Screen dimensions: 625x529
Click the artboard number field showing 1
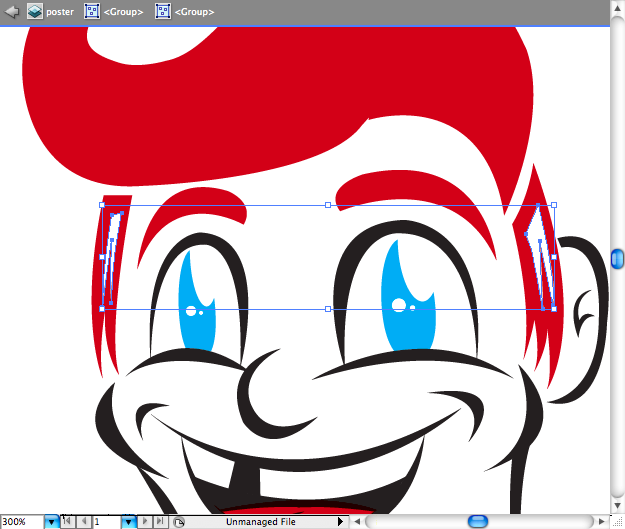[x=106, y=521]
